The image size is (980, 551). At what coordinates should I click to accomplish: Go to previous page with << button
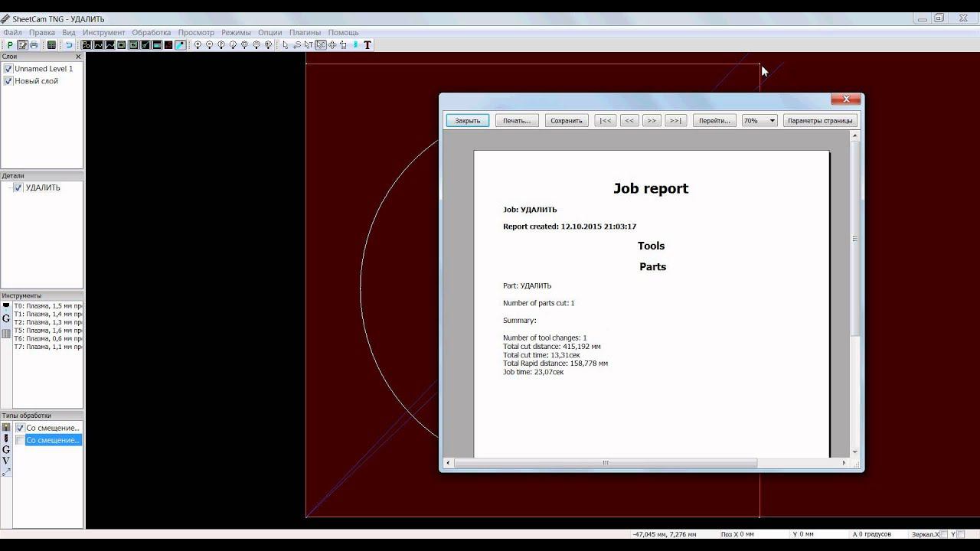[629, 121]
